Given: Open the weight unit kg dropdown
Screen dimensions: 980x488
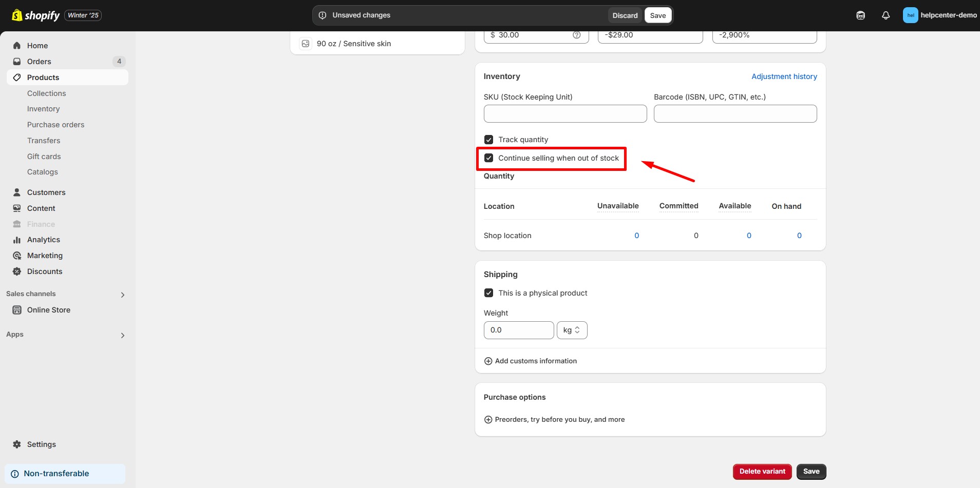Looking at the screenshot, I should [x=572, y=330].
